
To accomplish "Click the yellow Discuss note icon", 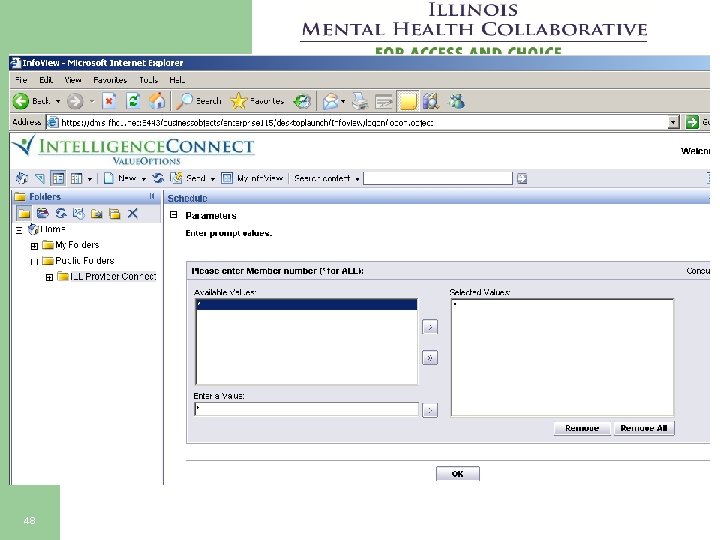I will click(407, 101).
